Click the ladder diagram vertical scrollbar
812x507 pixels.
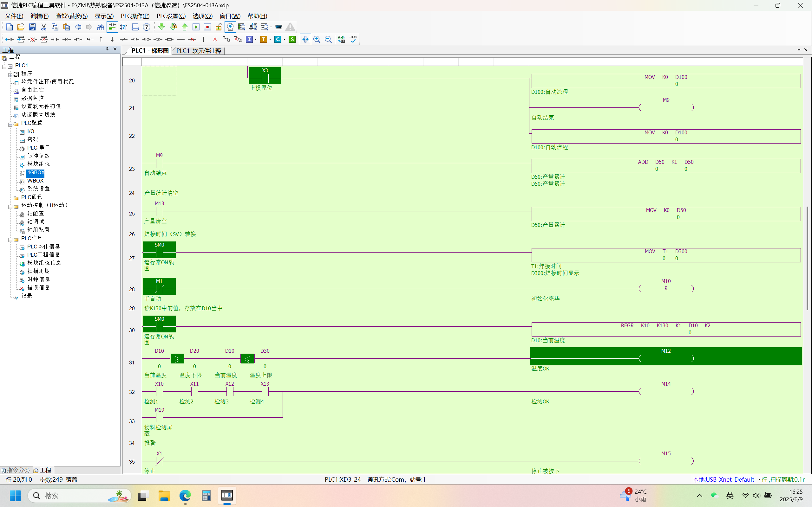pyautogui.click(x=807, y=258)
